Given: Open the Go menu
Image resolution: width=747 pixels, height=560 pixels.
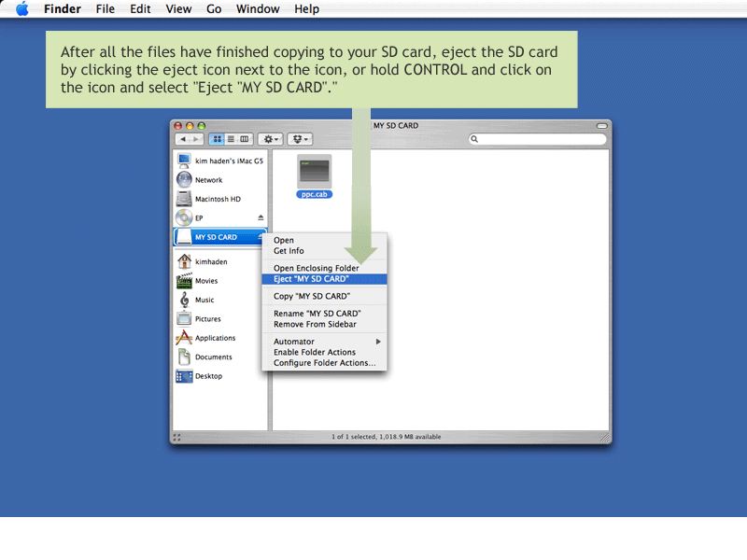Looking at the screenshot, I should pos(214,8).
